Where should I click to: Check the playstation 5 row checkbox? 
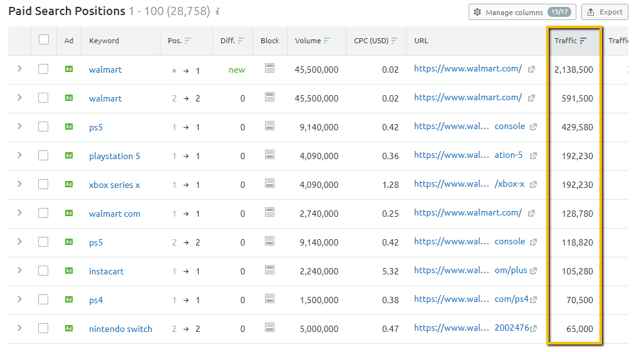(43, 155)
